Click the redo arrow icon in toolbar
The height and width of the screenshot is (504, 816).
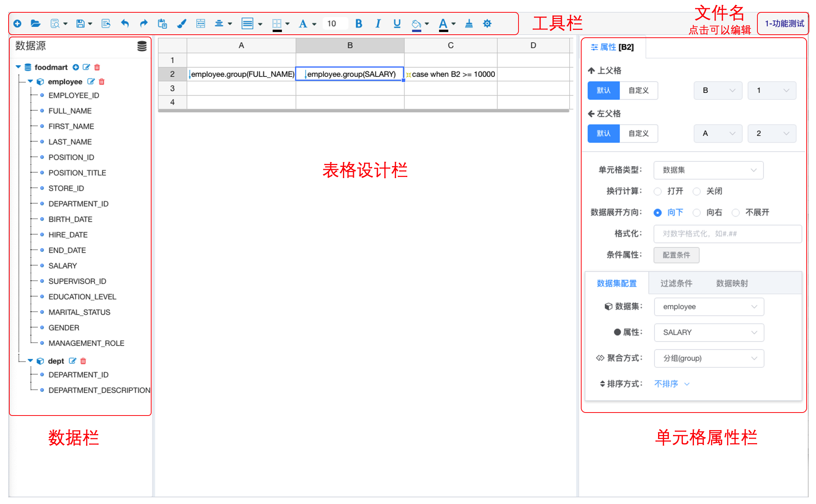[143, 24]
